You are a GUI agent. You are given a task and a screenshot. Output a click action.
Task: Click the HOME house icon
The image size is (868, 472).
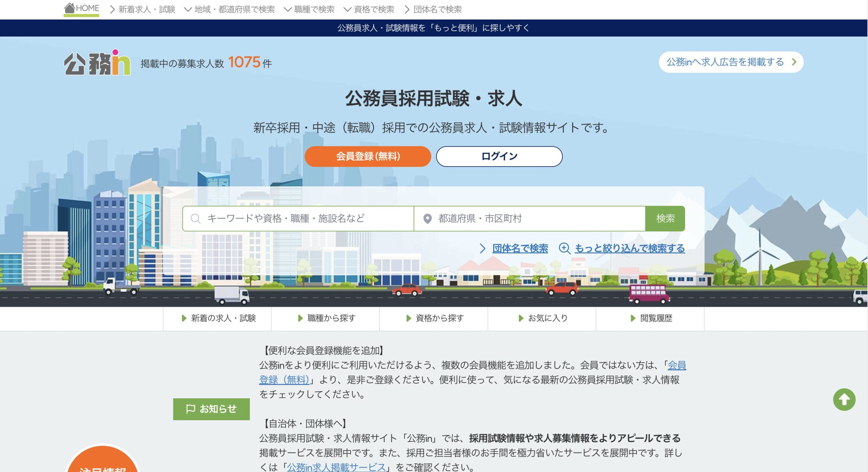pyautogui.click(x=70, y=8)
